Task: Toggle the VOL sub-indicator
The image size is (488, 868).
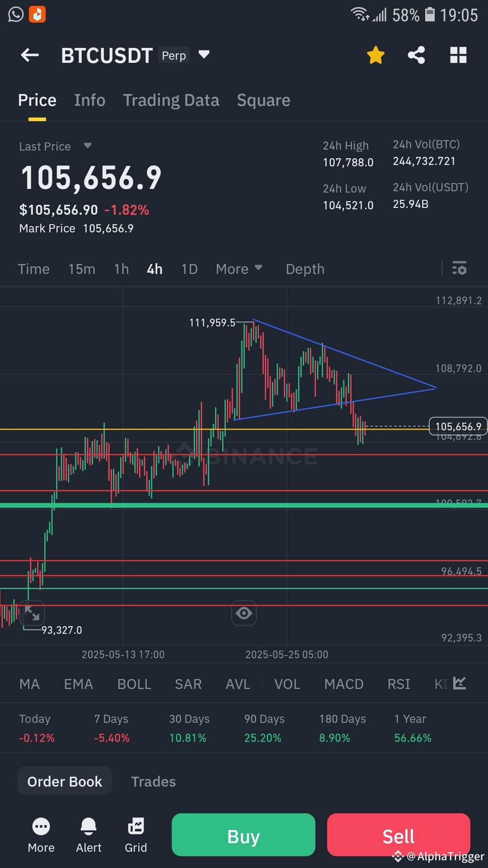Action: (287, 684)
